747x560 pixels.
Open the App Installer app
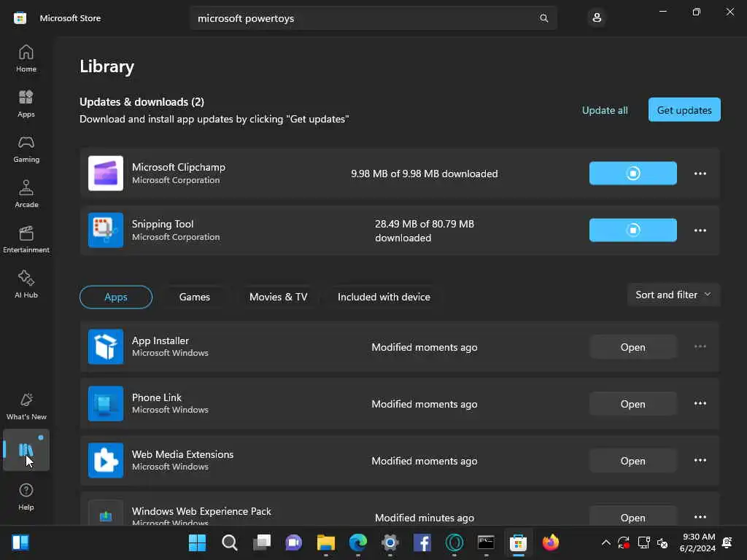pyautogui.click(x=632, y=347)
